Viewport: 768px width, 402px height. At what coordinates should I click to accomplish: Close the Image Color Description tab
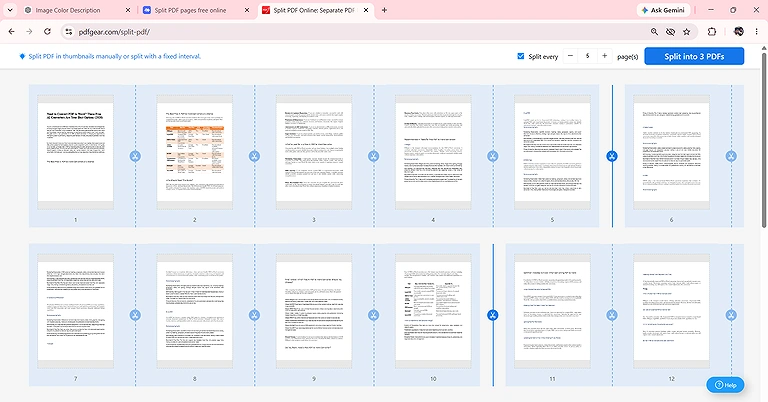pyautogui.click(x=128, y=10)
